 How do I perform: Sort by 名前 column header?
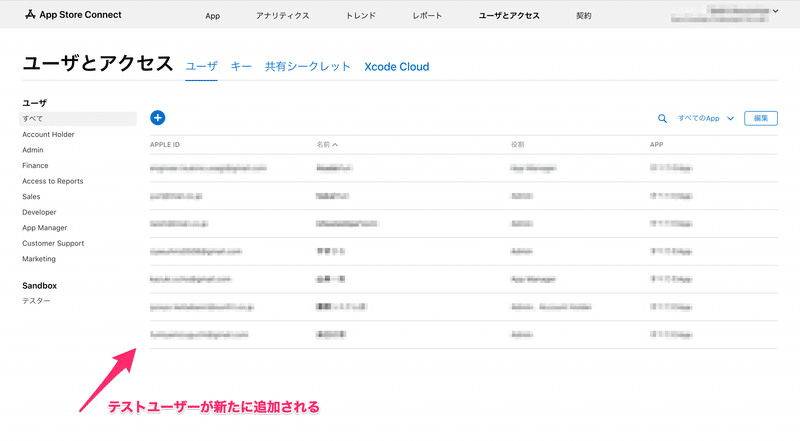(x=327, y=144)
